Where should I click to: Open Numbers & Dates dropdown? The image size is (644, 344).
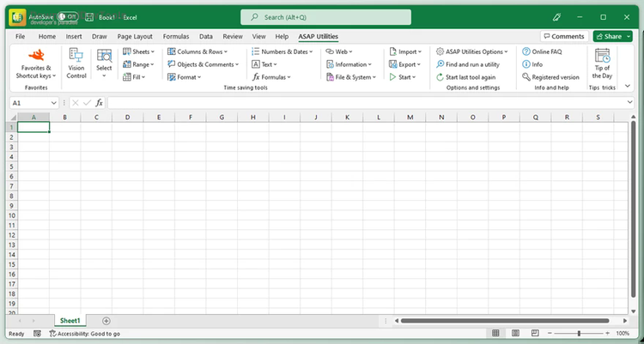(x=283, y=51)
